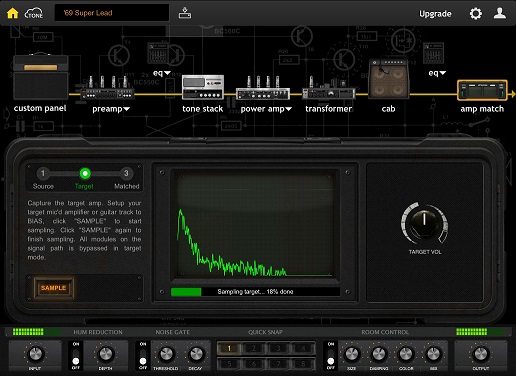Image resolution: width=516 pixels, height=376 pixels.
Task: Select the amp match module icon
Action: 482,90
